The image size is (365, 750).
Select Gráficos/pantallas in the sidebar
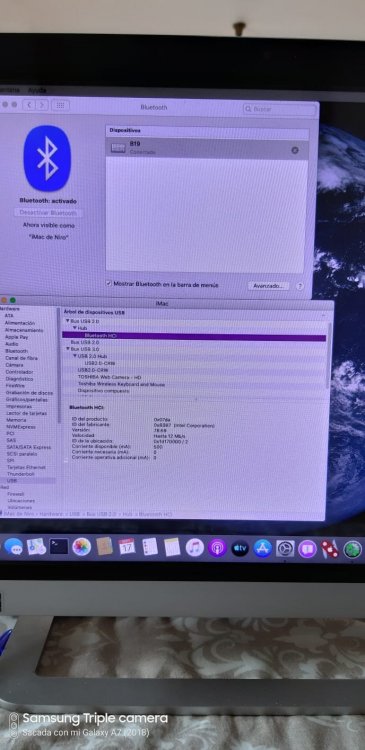click(28, 399)
